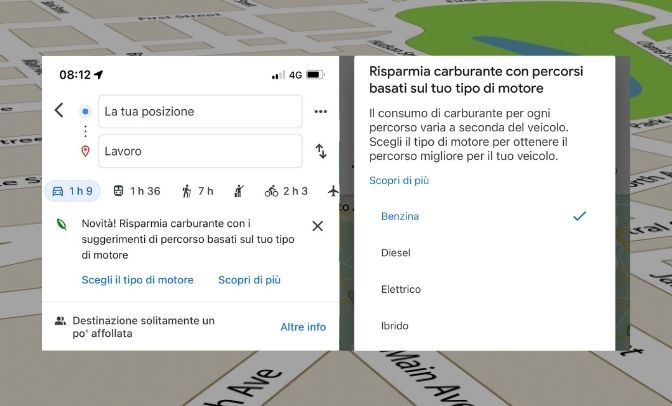Tap the 'Risparmia carburante con percorsi' heading
Screen dimensions: 672x406
tap(476, 80)
